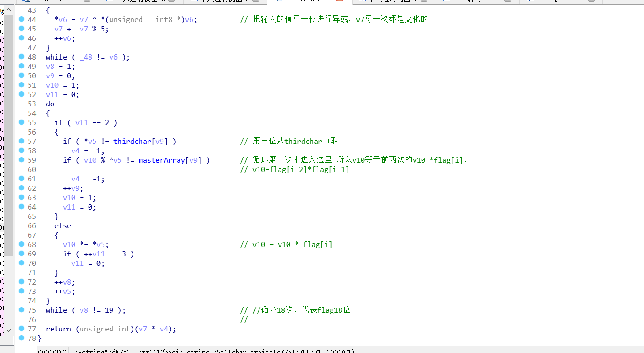Screen dimensions: 644x353
Task: Click the 00000EC1 offset in status bar
Action: point(53,351)
